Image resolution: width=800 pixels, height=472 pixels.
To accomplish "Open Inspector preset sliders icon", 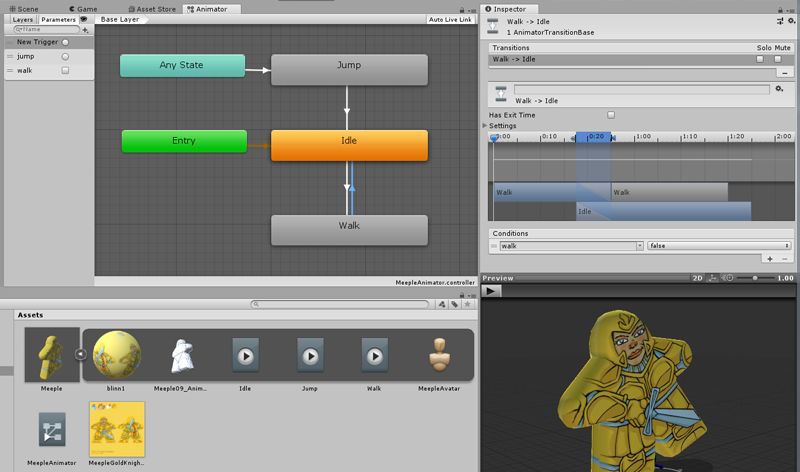I will [780, 21].
